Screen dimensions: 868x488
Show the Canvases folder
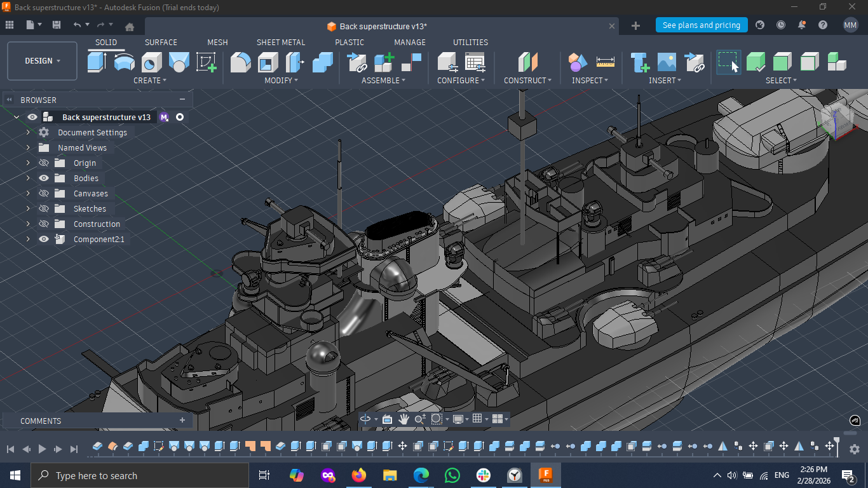tap(44, 194)
